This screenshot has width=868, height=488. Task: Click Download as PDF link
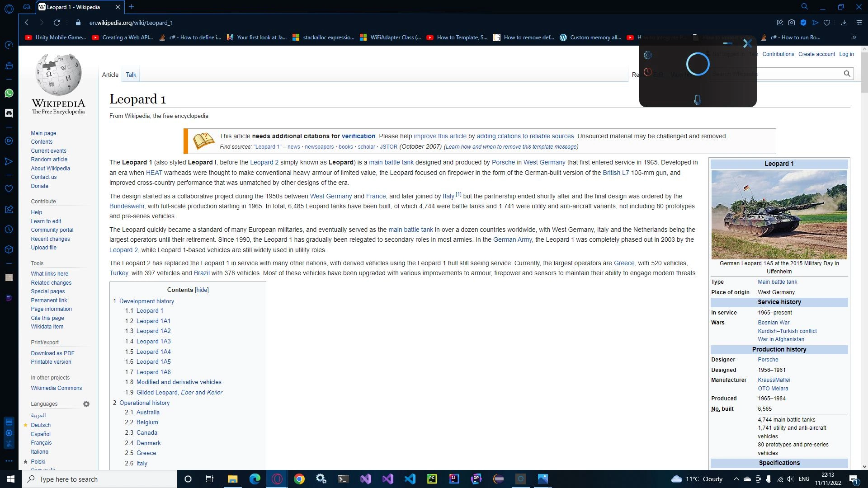(x=52, y=353)
